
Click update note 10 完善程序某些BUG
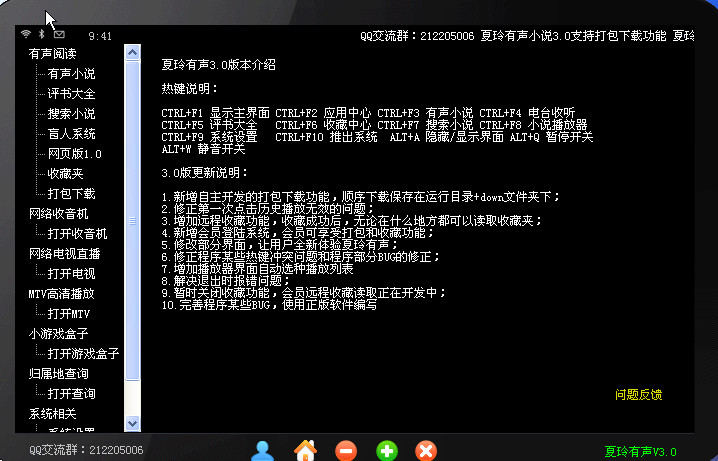269,304
